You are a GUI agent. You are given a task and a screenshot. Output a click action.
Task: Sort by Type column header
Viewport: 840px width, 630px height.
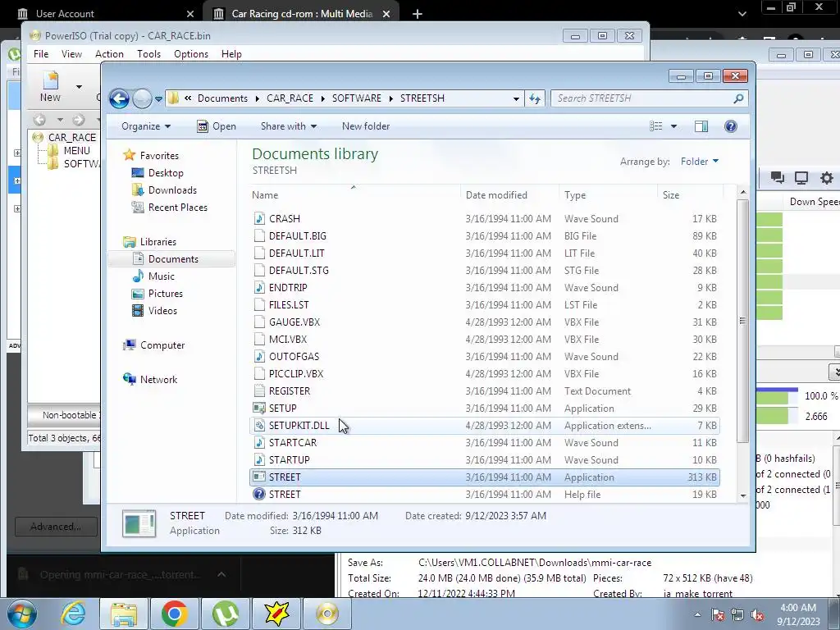click(x=608, y=195)
